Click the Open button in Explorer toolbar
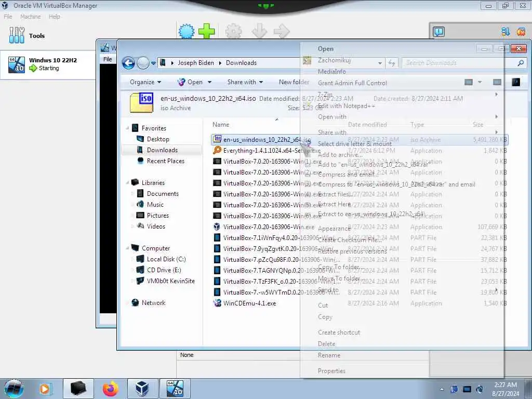 coord(191,82)
